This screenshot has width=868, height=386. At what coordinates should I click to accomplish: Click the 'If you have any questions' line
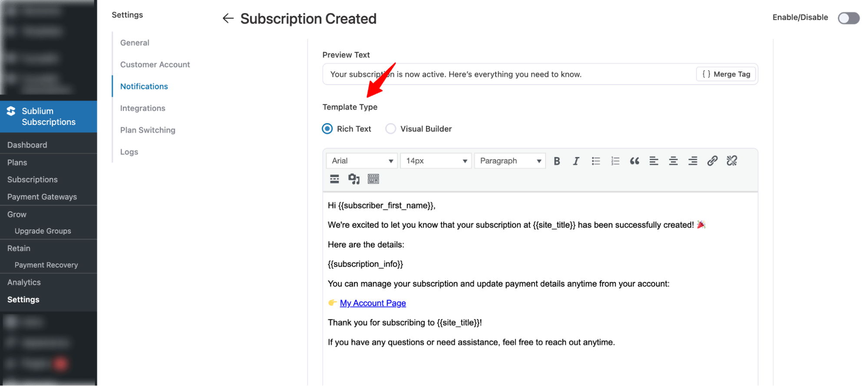coord(471,342)
